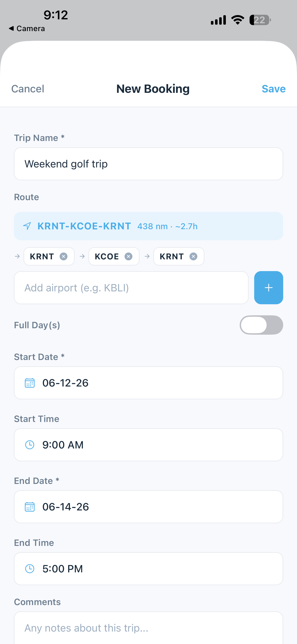
Task: Remove KCOE from the route
Action: (128, 256)
